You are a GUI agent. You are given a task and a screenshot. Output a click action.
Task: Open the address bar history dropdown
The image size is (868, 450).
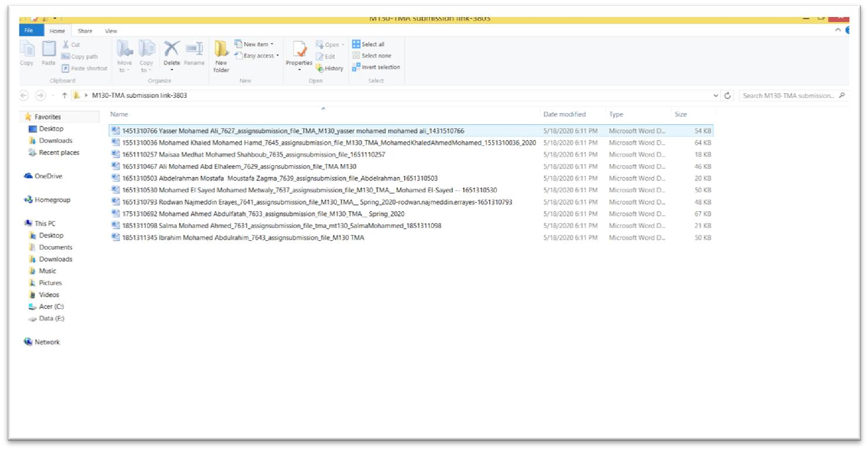[x=716, y=96]
